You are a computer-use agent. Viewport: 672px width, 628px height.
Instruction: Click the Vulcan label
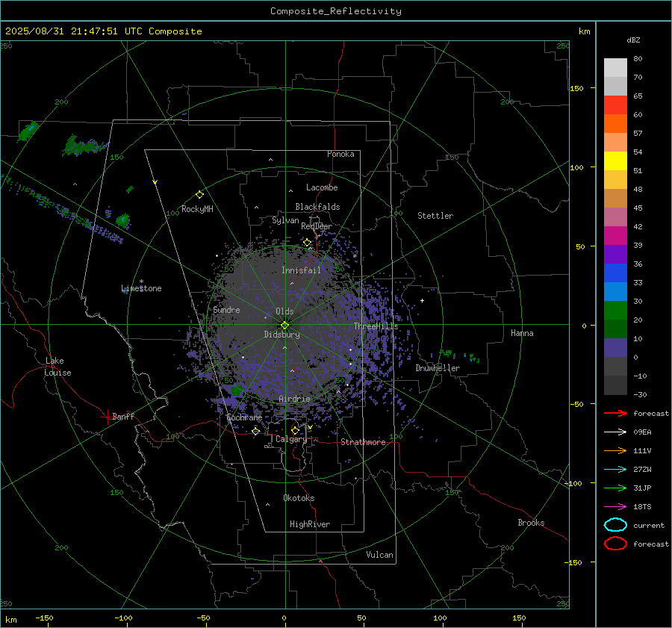coord(379,555)
